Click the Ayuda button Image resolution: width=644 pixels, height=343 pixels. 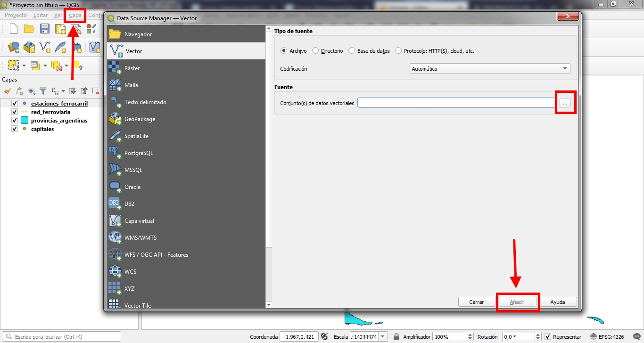[558, 302]
